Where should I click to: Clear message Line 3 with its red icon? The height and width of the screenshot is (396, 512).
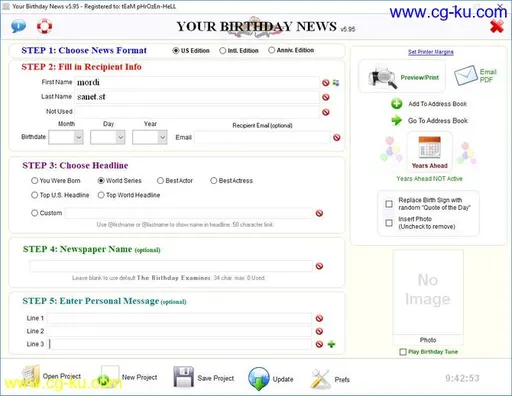(x=319, y=344)
